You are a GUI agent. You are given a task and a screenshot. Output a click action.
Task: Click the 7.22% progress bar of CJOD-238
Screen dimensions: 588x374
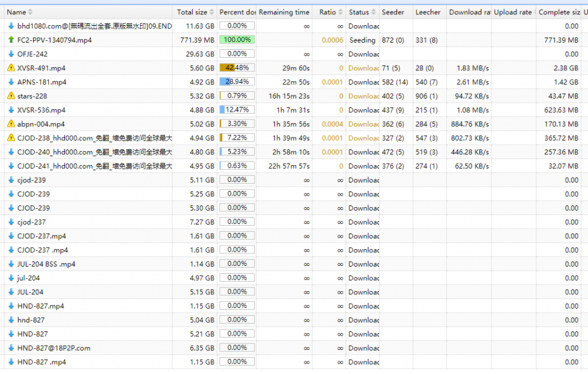237,137
